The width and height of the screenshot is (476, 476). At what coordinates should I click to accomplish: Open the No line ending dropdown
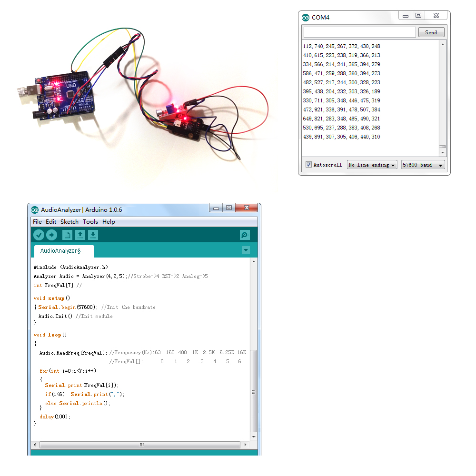[372, 165]
